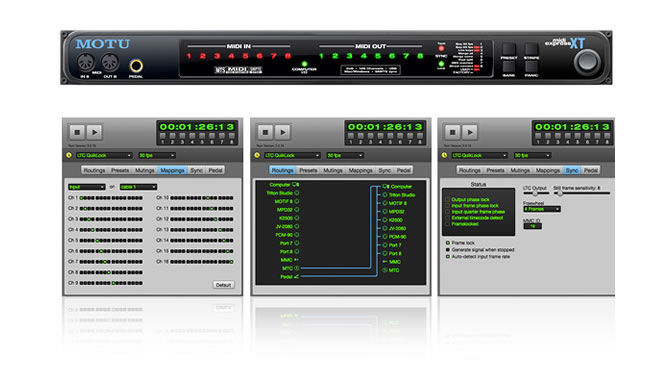Toggle the Frame lock option
This screenshot has height=382, width=670.
[x=448, y=243]
